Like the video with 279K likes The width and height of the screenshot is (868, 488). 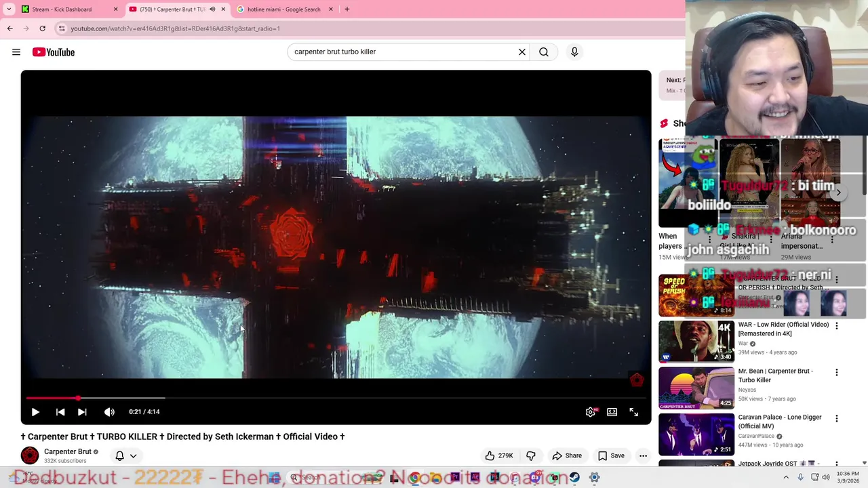click(498, 455)
